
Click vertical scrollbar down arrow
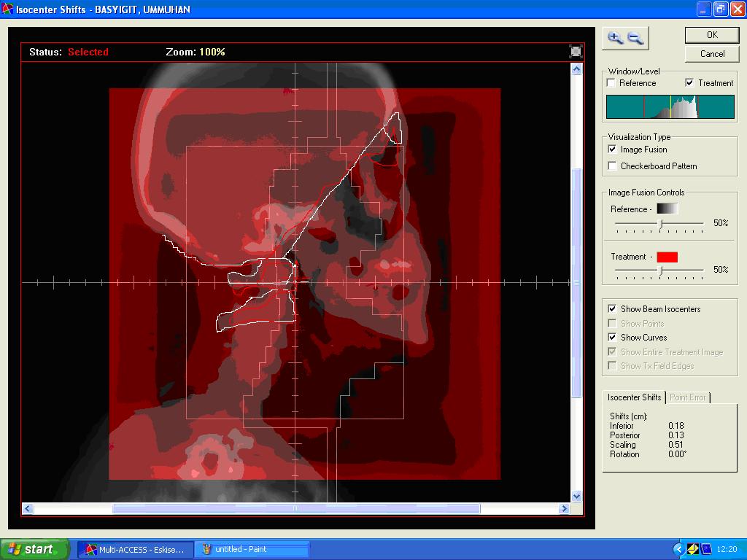coord(576,496)
